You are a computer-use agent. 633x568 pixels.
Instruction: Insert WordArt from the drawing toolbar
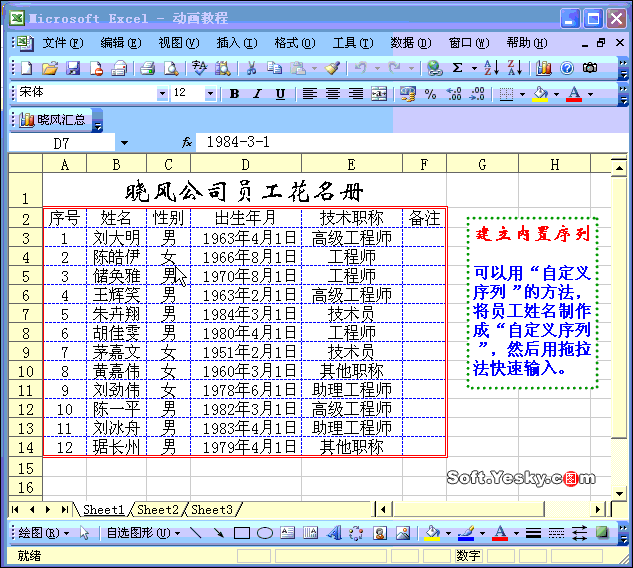[x=333, y=533]
